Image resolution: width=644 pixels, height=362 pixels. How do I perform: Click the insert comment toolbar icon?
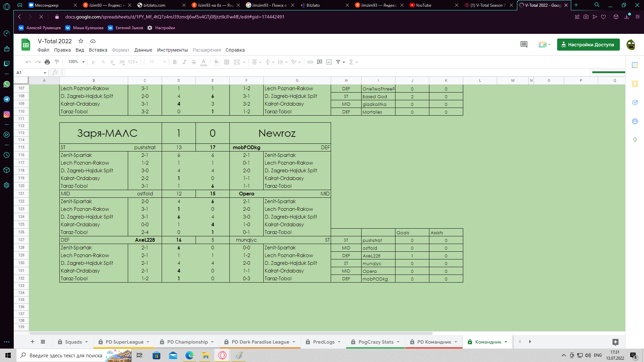(320, 62)
